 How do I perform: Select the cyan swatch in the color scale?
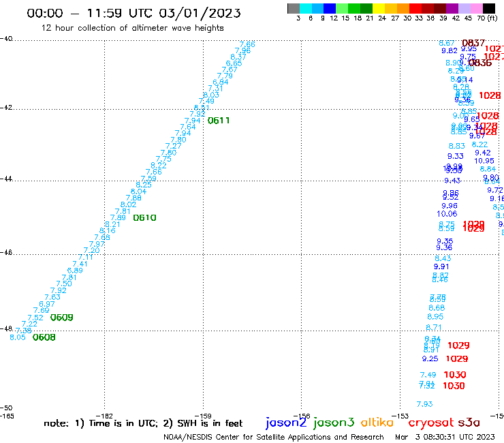[x=306, y=8]
